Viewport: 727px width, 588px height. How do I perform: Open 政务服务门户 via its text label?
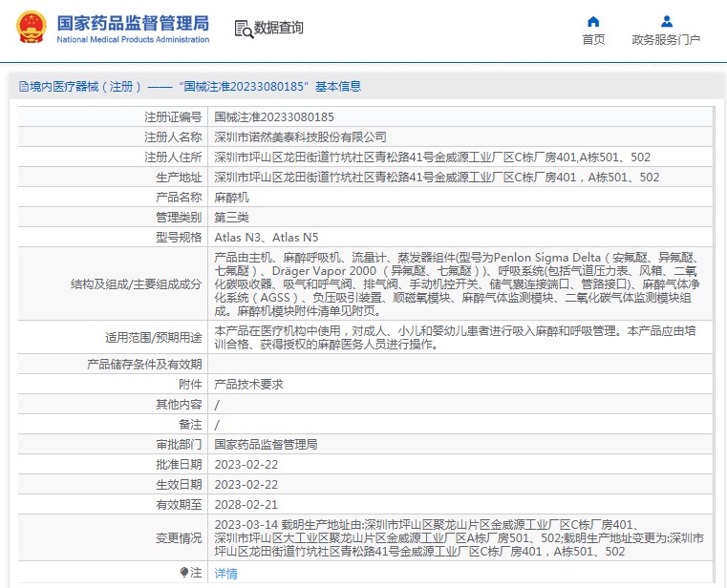click(666, 40)
